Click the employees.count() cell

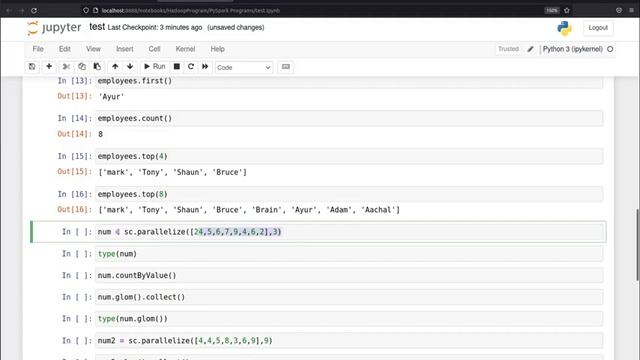[x=349, y=118]
